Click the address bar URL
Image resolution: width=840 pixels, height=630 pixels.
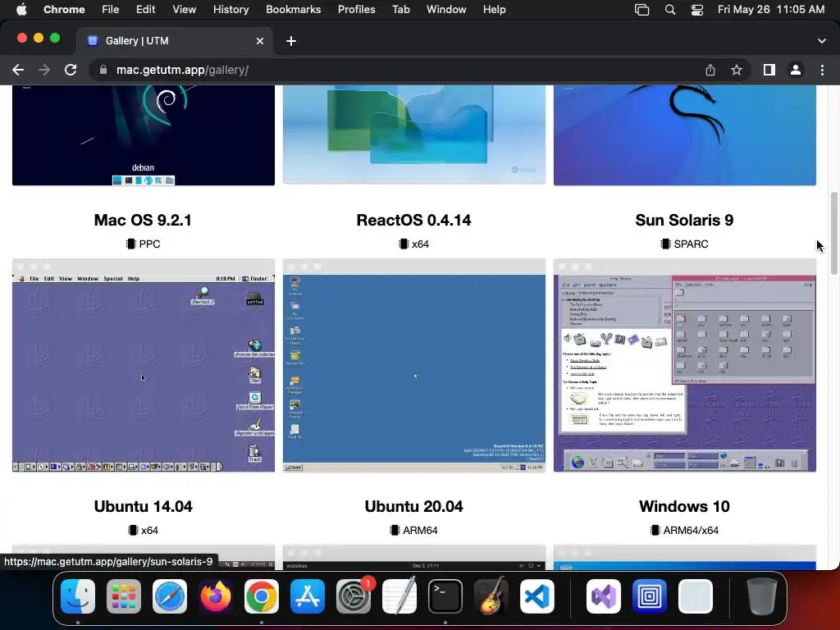182,70
